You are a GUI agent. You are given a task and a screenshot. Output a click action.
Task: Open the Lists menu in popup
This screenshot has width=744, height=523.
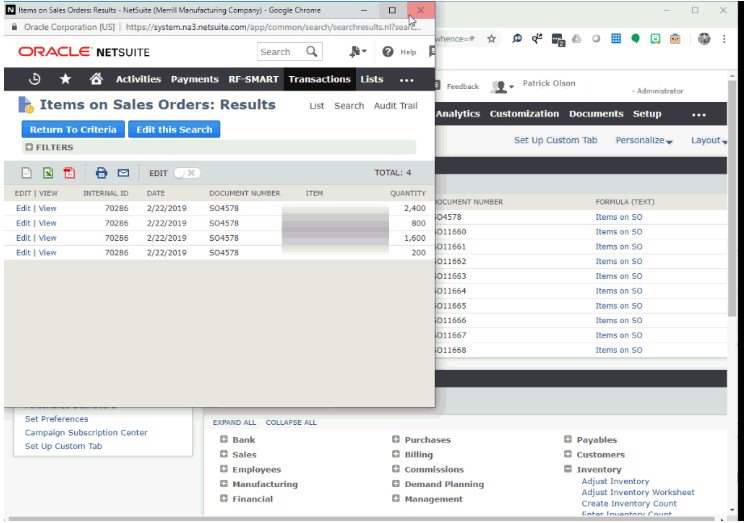pos(372,79)
